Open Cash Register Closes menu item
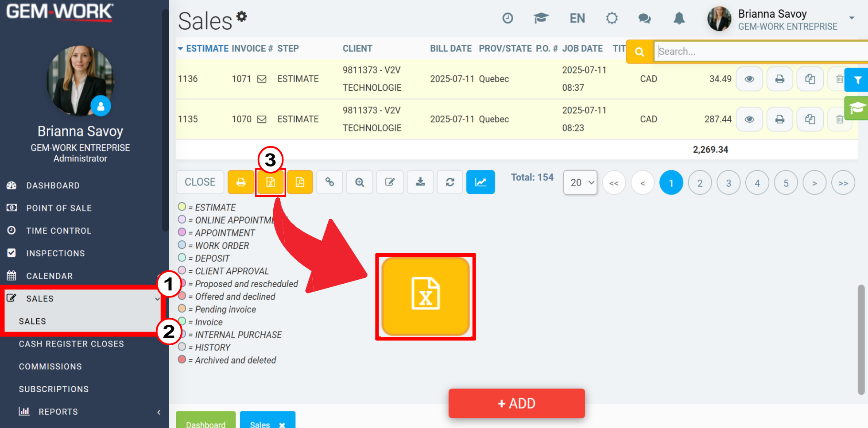This screenshot has height=428, width=868. (x=71, y=344)
